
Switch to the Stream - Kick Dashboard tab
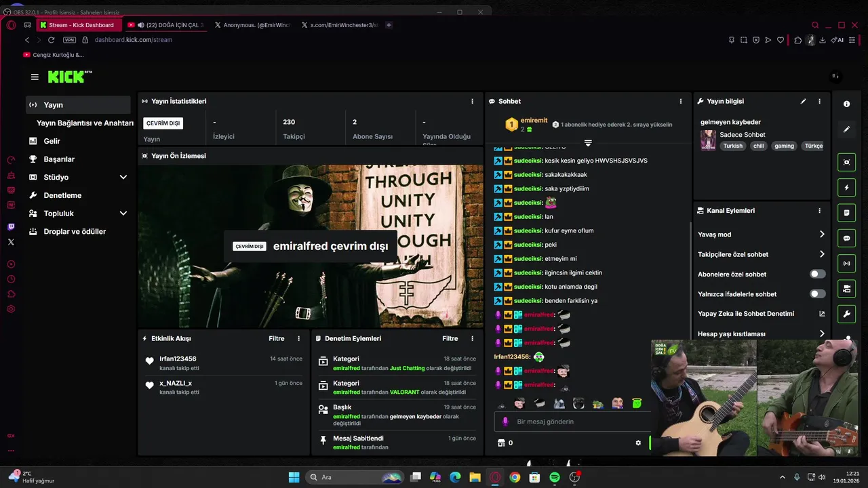coord(79,25)
